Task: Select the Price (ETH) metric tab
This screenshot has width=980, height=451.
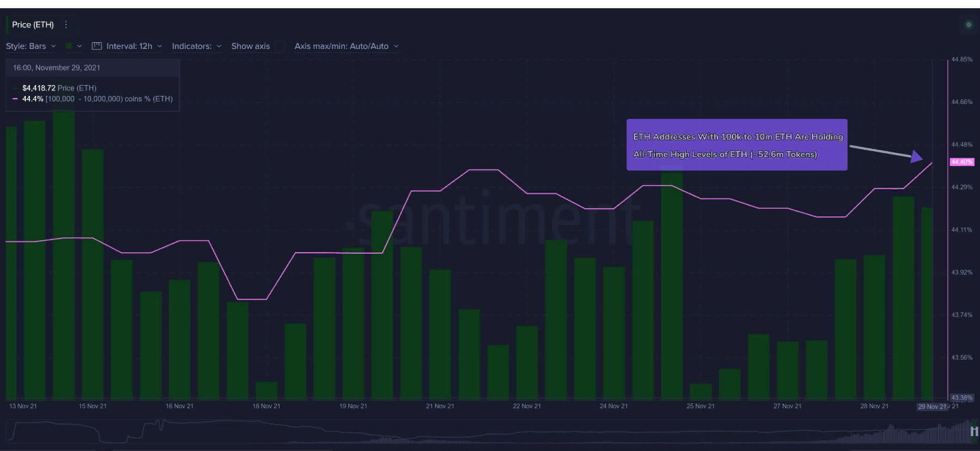Action: coord(33,25)
